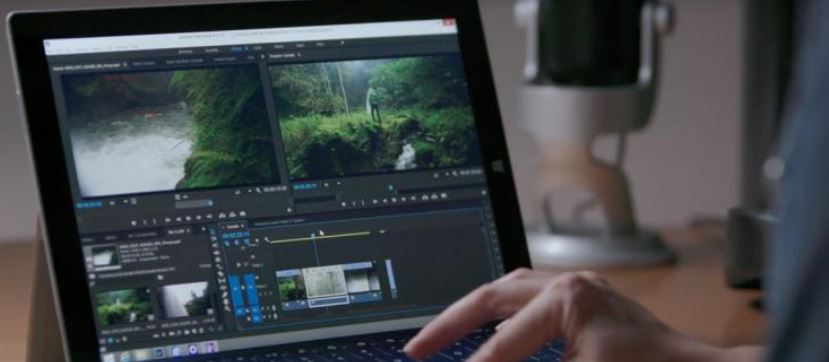Click the timeline panel blue timecode
This screenshot has width=829, height=362.
[x=235, y=235]
